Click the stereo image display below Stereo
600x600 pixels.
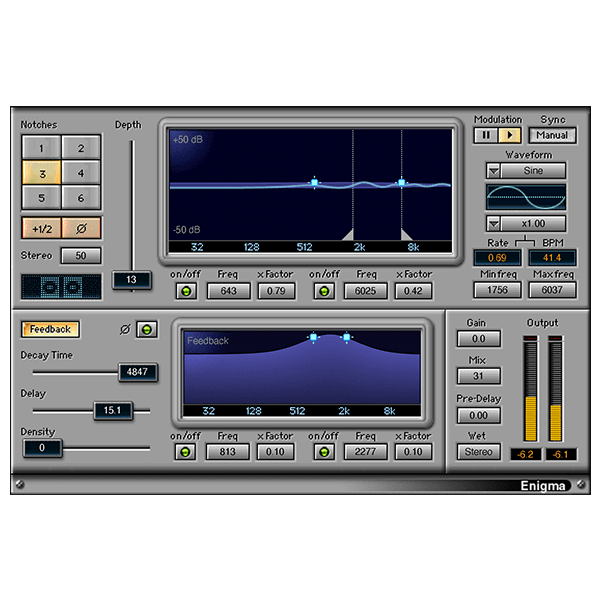coord(61,287)
